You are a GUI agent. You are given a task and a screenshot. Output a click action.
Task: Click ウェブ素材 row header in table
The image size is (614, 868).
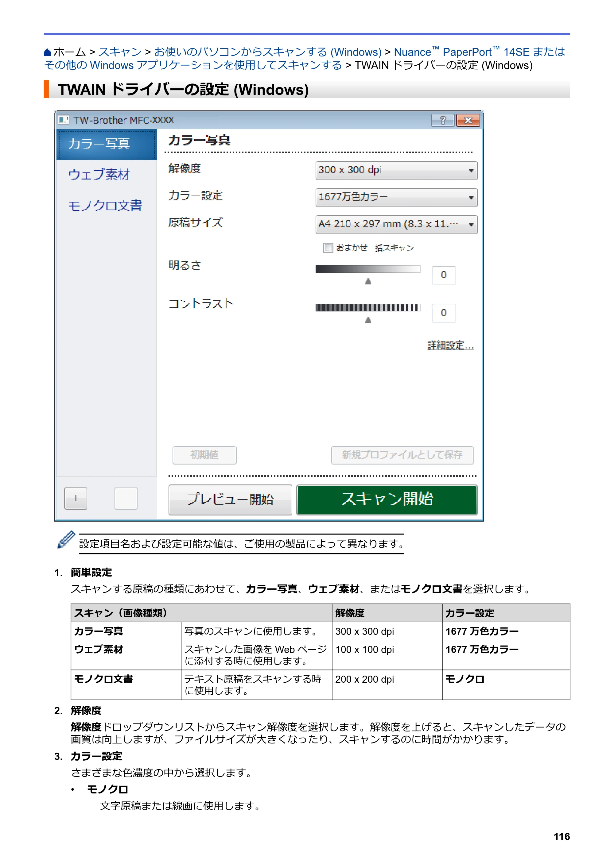[126, 655]
